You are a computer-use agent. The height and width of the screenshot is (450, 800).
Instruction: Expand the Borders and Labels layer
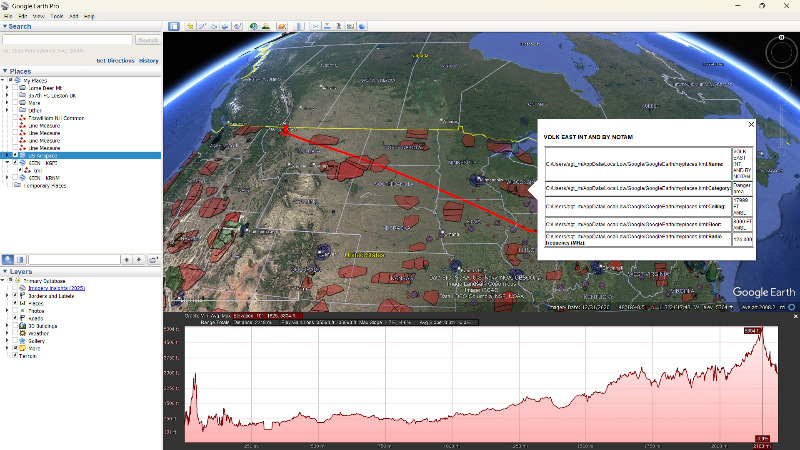point(7,297)
